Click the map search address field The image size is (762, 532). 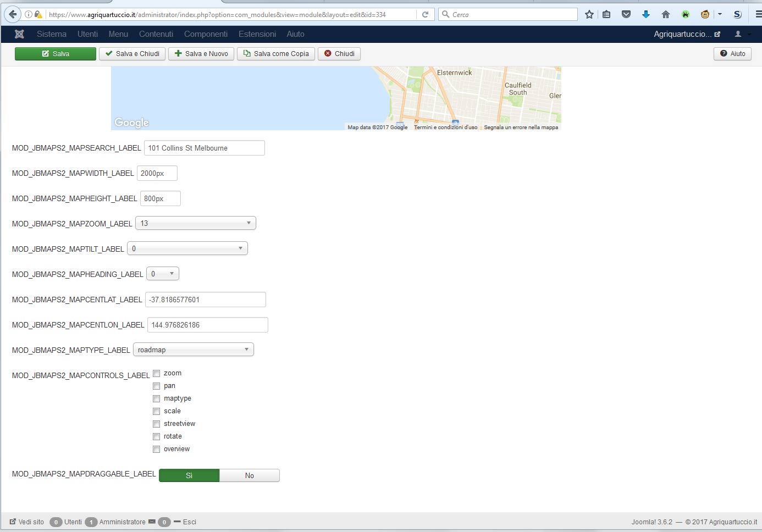[205, 148]
